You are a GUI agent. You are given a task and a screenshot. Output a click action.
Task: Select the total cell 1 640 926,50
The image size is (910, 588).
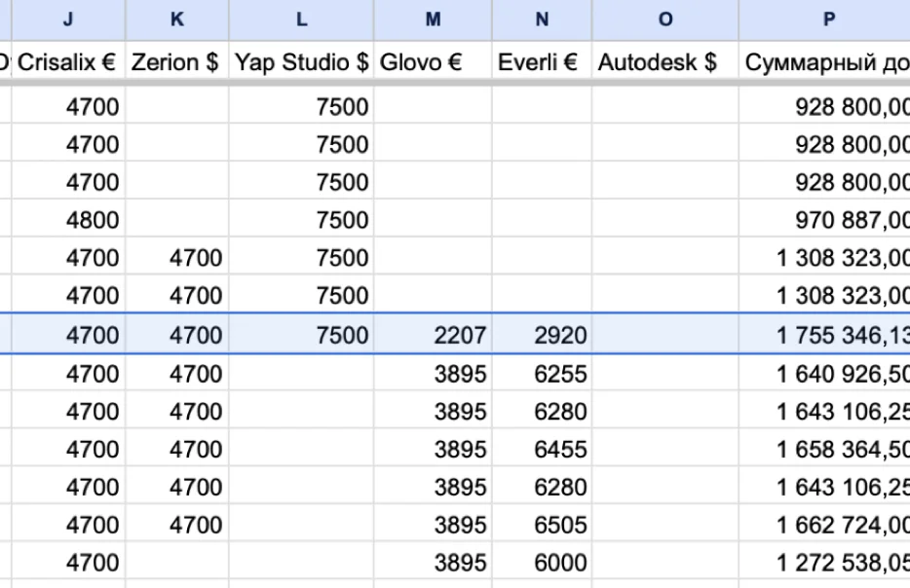click(824, 374)
